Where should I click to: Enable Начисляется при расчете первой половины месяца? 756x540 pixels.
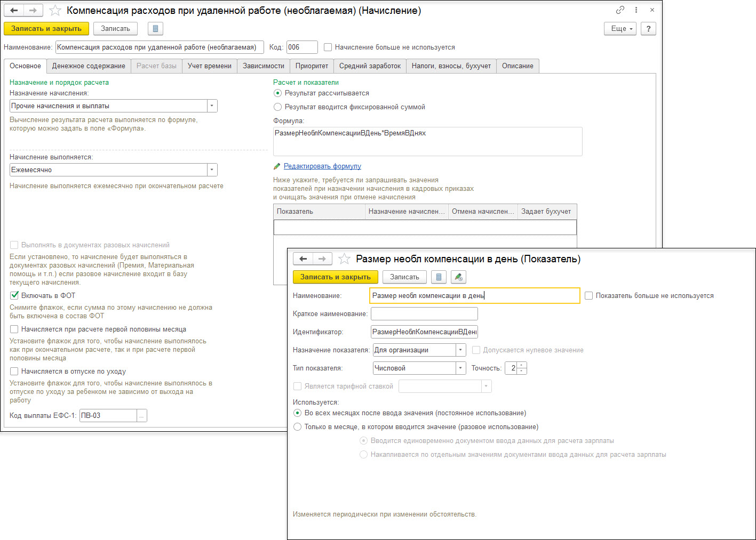pos(14,329)
